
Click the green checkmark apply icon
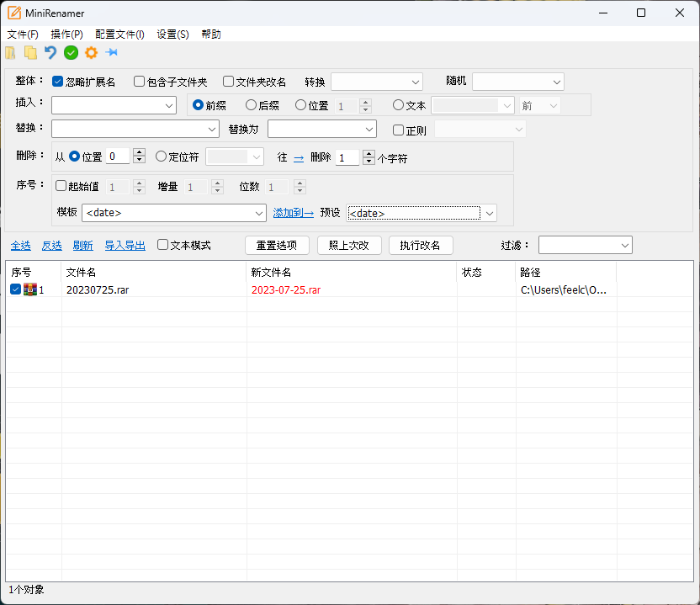click(x=71, y=53)
